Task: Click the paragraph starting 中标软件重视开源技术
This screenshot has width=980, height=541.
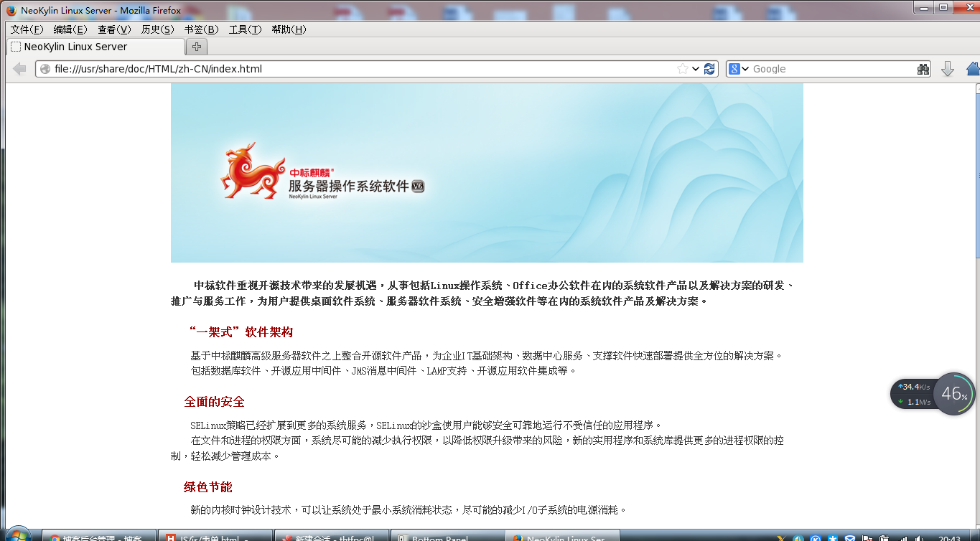Action: tap(482, 293)
